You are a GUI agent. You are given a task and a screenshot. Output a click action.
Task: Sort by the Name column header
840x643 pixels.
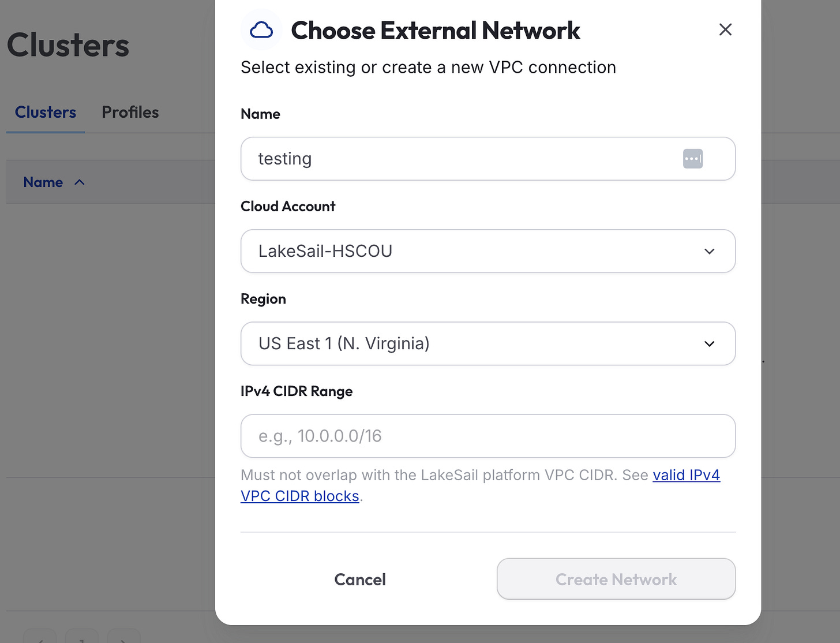pyautogui.click(x=43, y=182)
